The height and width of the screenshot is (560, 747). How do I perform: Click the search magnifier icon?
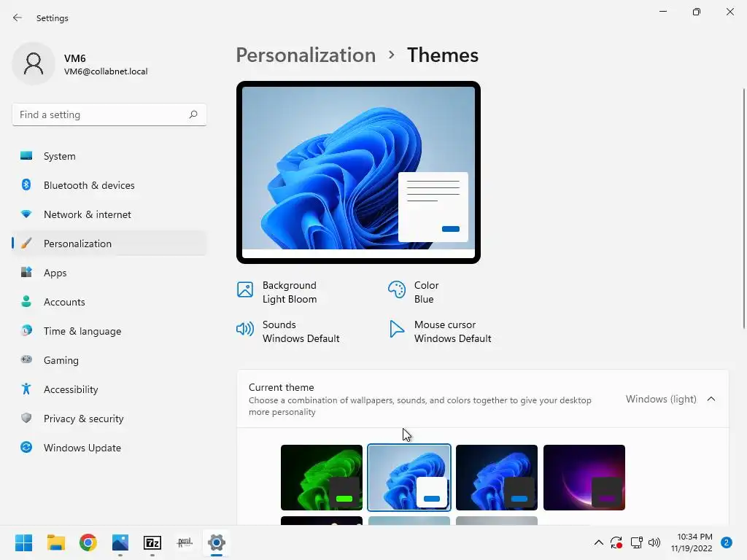click(x=193, y=114)
